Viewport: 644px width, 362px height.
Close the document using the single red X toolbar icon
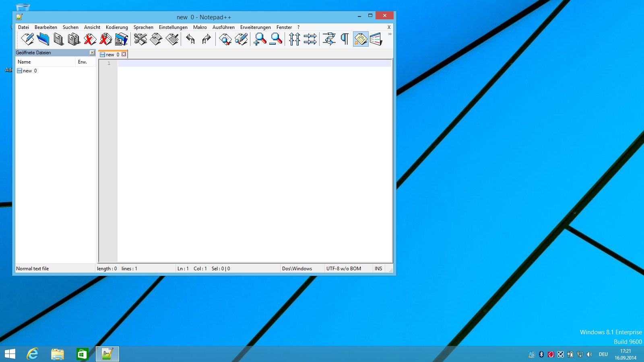(x=90, y=39)
